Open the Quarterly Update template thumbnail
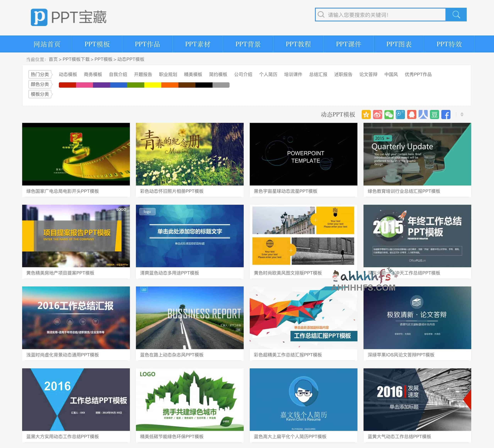494x448 pixels. point(417,154)
